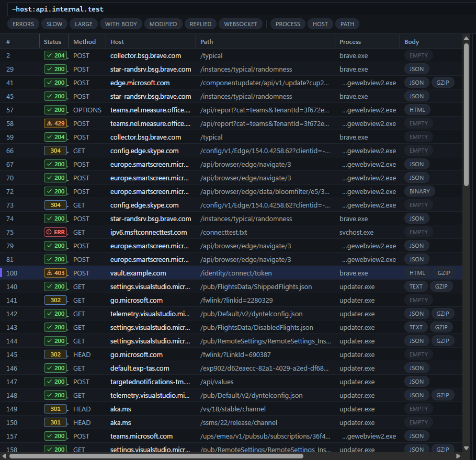
Task: Click the TEXT body tag in row 140
Action: pos(416,286)
